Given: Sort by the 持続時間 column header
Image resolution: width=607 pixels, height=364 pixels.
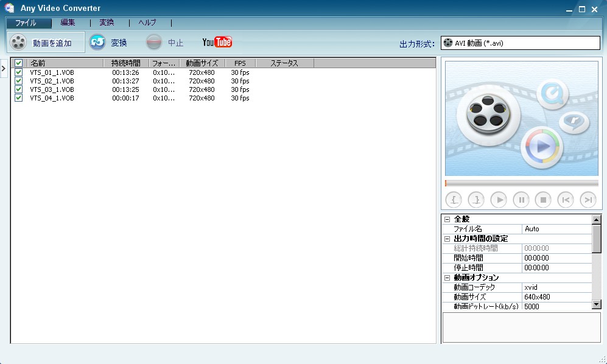Looking at the screenshot, I should [x=126, y=63].
